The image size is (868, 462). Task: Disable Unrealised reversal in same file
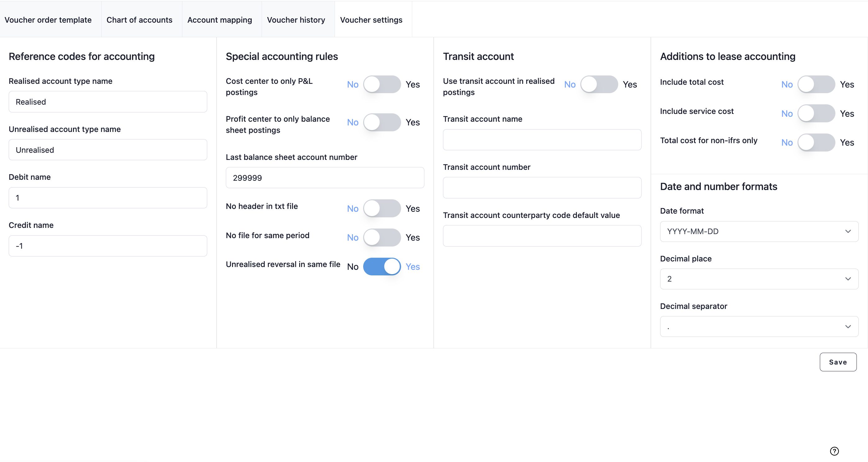pyautogui.click(x=382, y=266)
